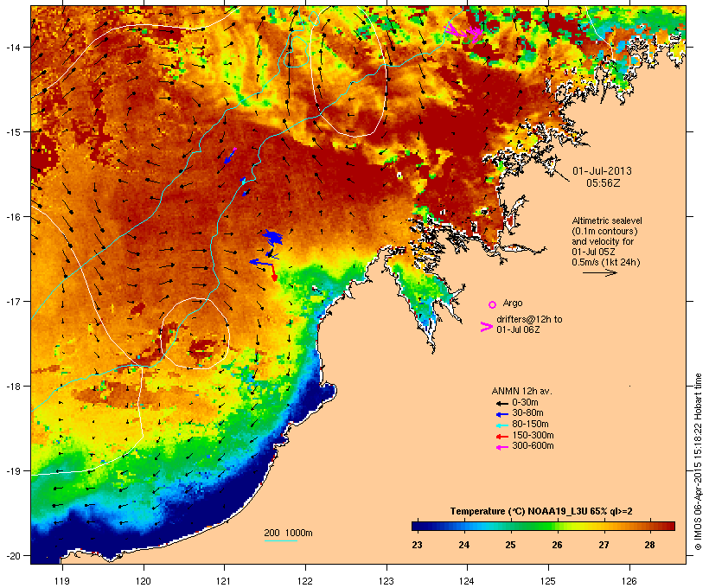709x588 pixels.
Task: Click the '150-300m' depth label
Action: tap(533, 436)
